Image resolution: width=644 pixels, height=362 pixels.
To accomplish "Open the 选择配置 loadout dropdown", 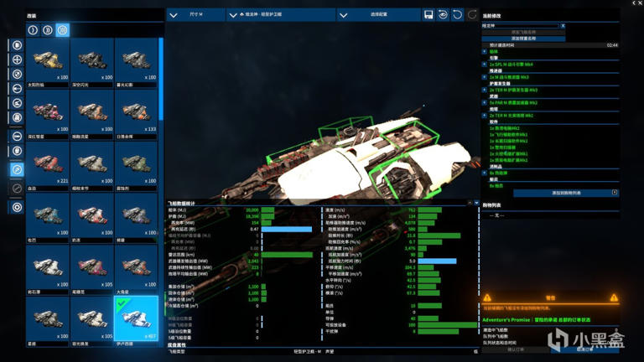I will [x=377, y=15].
